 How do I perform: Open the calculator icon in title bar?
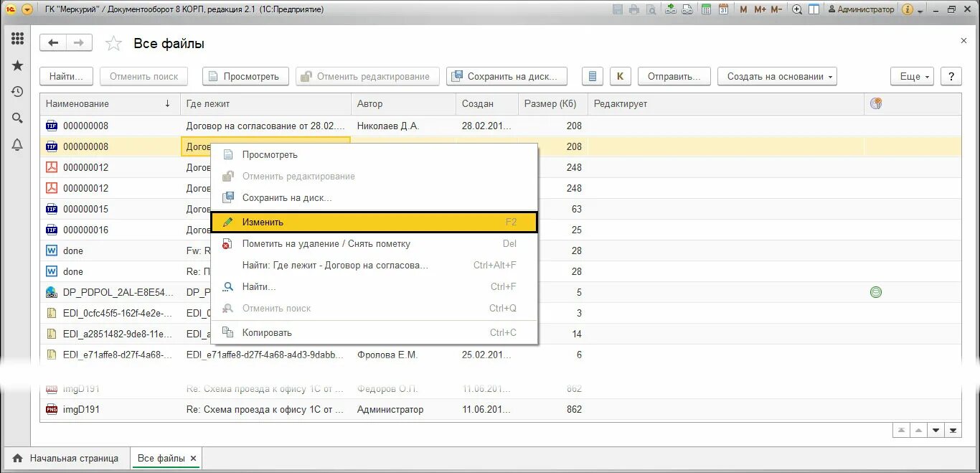(707, 9)
